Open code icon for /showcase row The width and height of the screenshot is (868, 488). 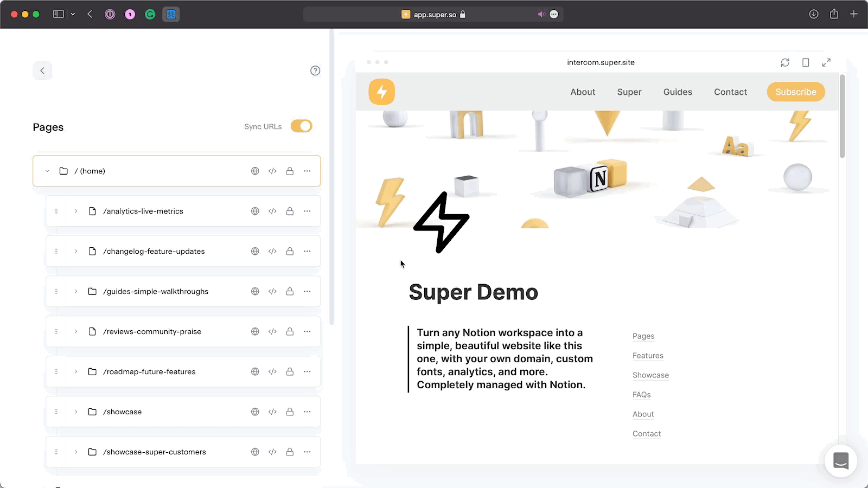coord(272,412)
